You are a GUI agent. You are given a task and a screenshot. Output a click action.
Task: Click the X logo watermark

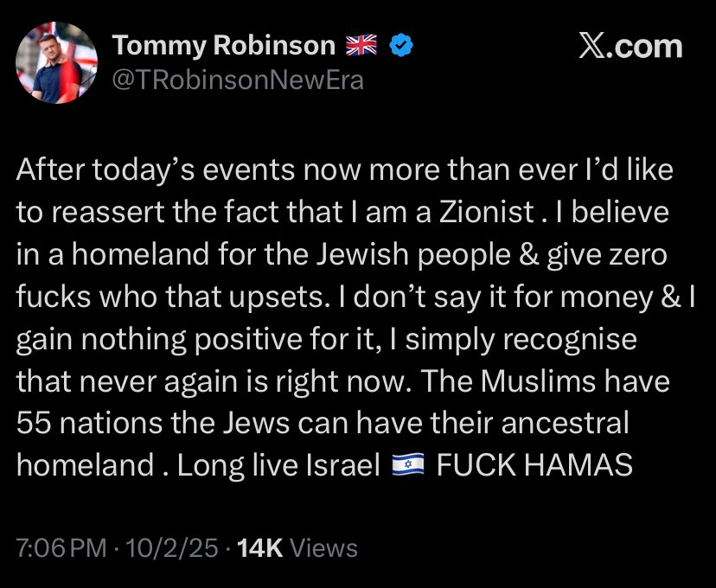[x=591, y=46]
